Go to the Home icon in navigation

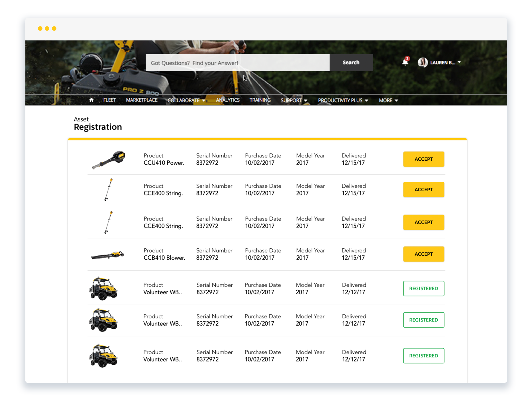(x=91, y=100)
